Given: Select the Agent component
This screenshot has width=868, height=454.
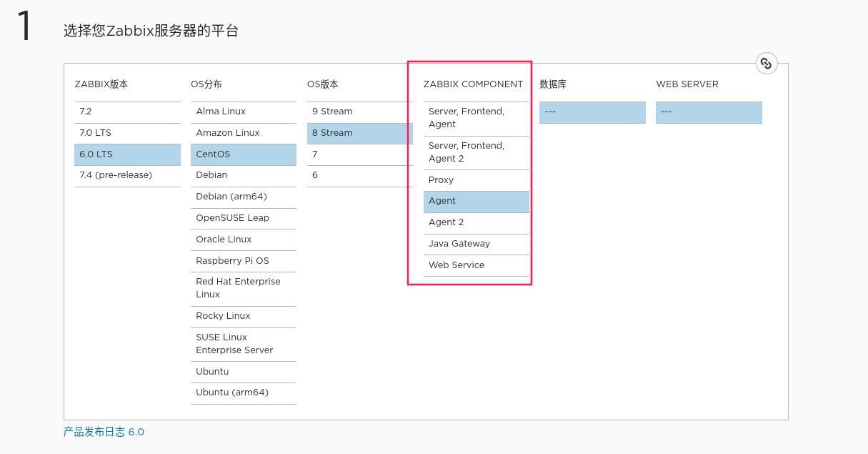Looking at the screenshot, I should [x=477, y=202].
